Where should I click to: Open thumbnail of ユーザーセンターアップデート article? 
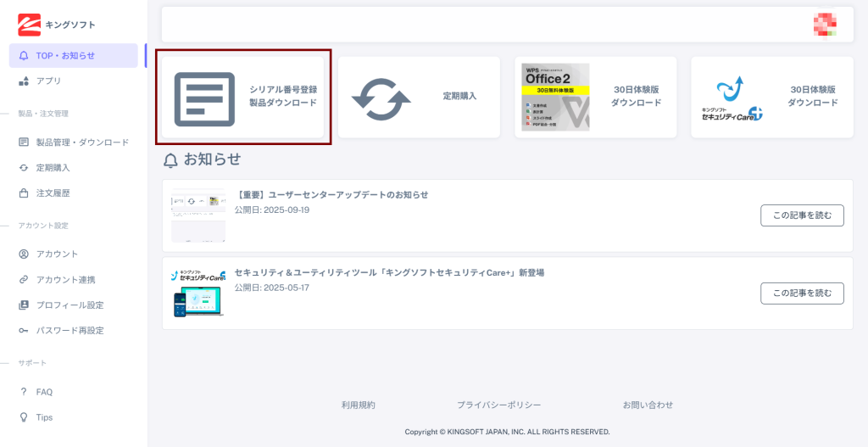198,215
